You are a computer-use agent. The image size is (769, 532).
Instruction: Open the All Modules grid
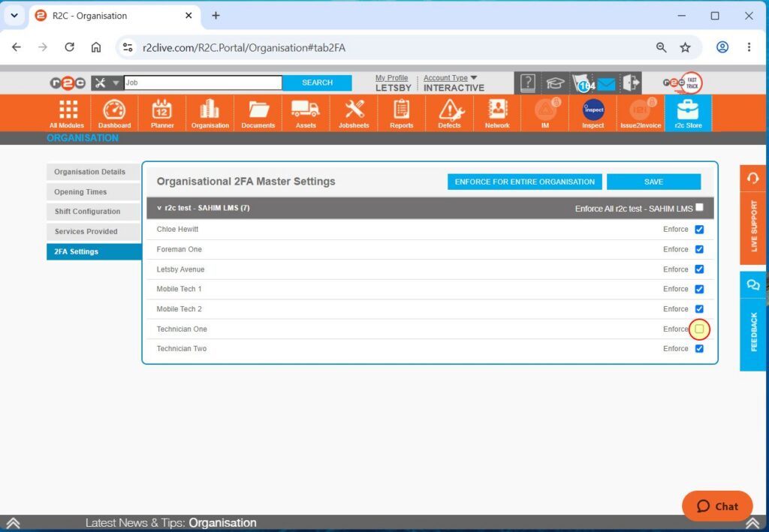pos(67,113)
